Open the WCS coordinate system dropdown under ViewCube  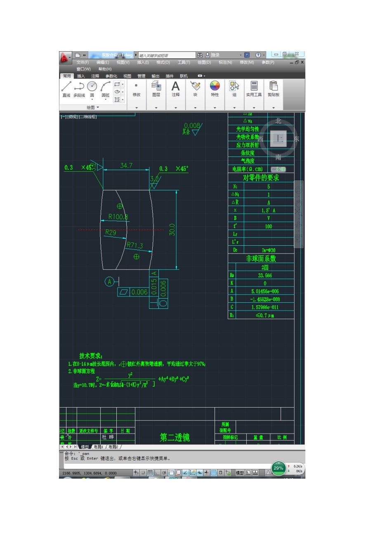coord(279,169)
